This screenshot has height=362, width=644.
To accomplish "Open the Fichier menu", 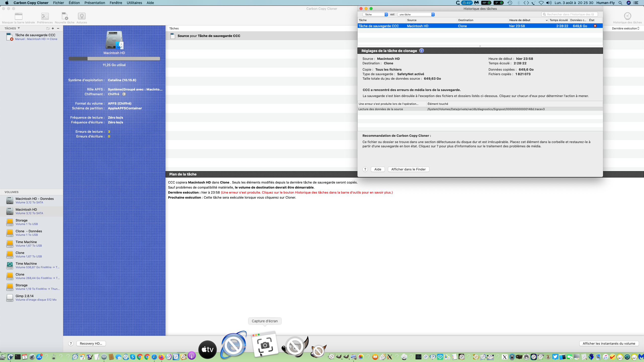I will point(58,3).
